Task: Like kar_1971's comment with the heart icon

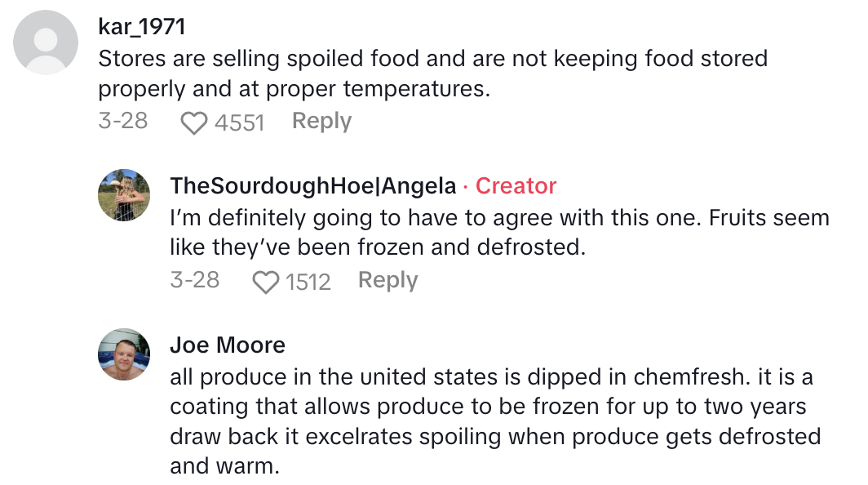Action: 193,121
